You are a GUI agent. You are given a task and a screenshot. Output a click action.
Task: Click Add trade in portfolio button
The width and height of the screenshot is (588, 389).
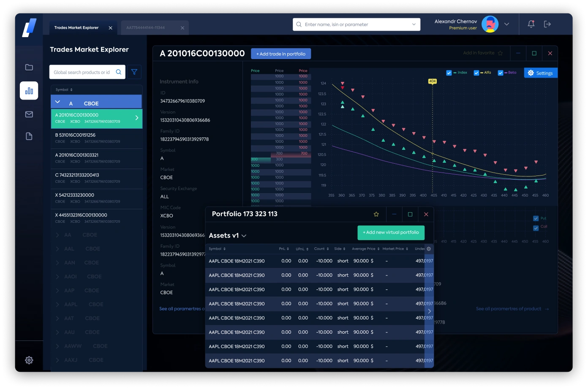[281, 54]
